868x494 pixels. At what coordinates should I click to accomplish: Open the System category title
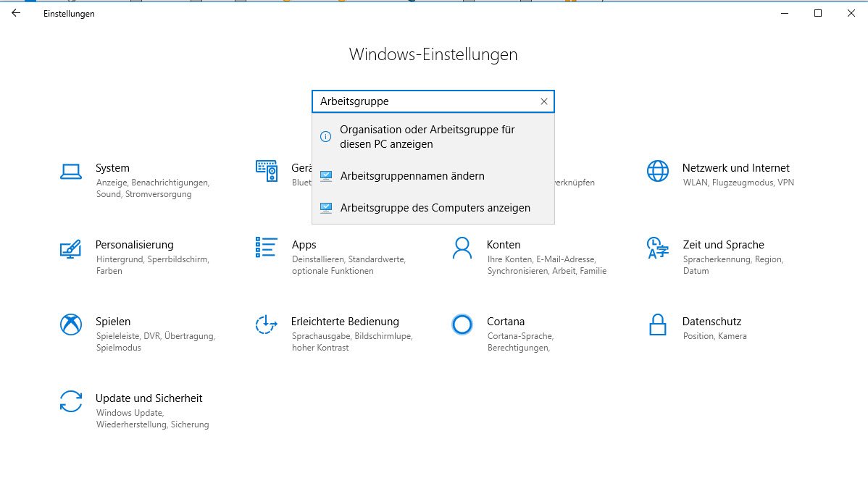coord(112,168)
